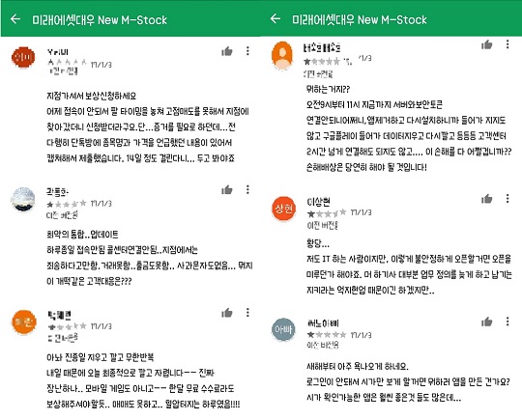Show more options for 이상현's review

[x=507, y=199]
